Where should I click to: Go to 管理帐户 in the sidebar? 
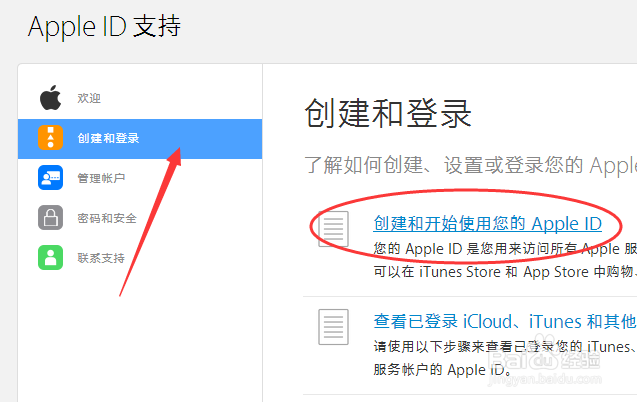(x=140, y=178)
